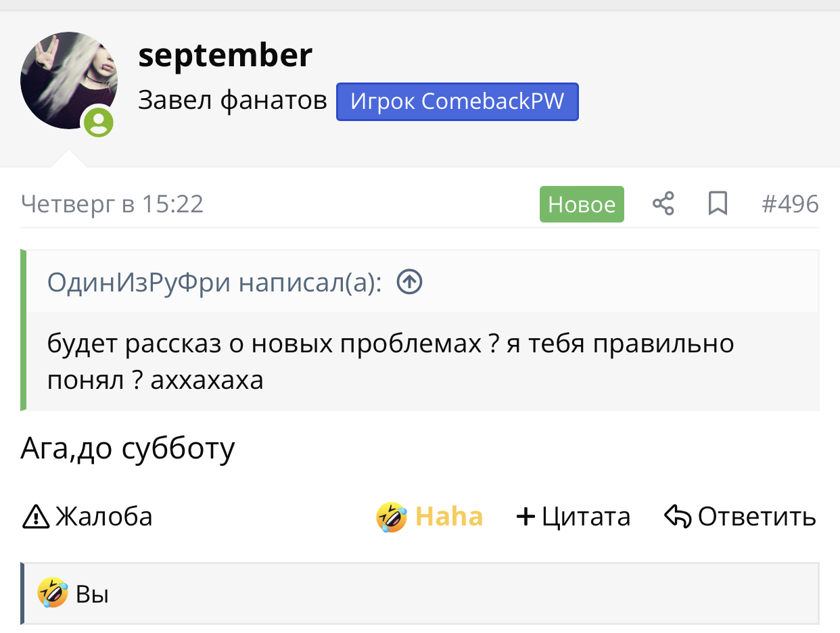Open the Четверг в 15:22 timestamp link
The image size is (840, 633).
(x=112, y=204)
